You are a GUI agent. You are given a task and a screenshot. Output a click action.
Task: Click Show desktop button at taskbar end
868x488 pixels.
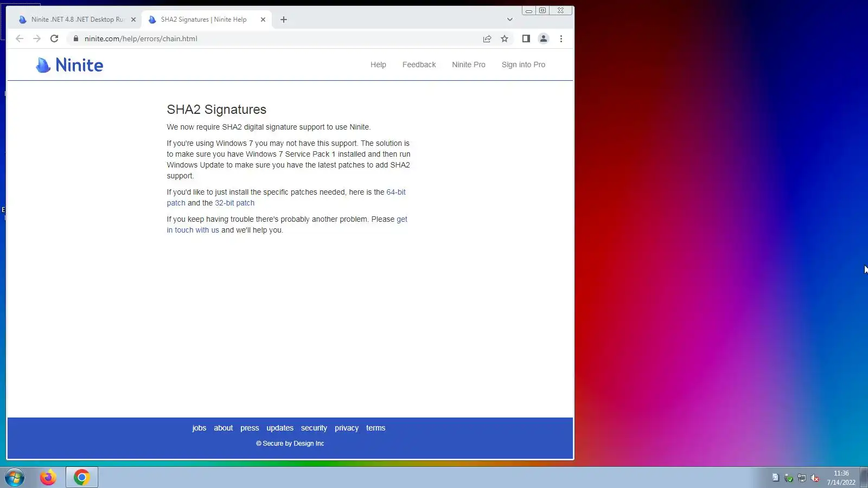point(864,478)
